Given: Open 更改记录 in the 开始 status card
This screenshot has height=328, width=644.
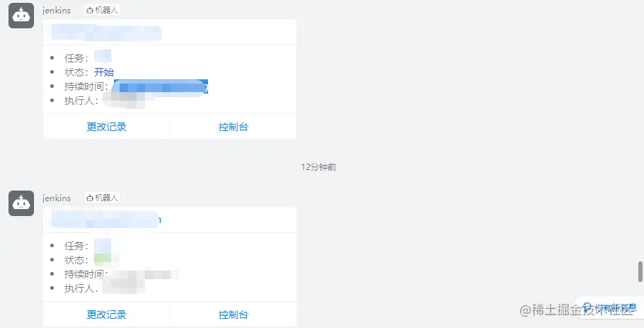Looking at the screenshot, I should 106,127.
